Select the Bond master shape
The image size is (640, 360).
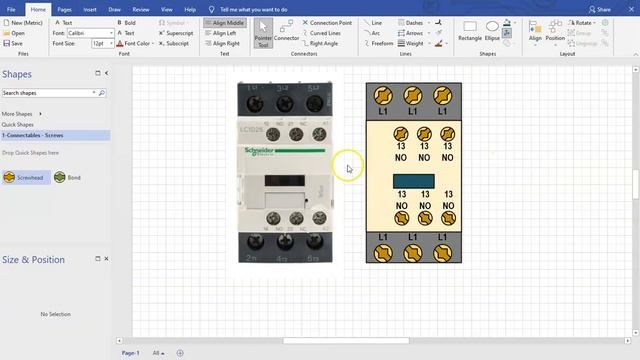(x=67, y=178)
